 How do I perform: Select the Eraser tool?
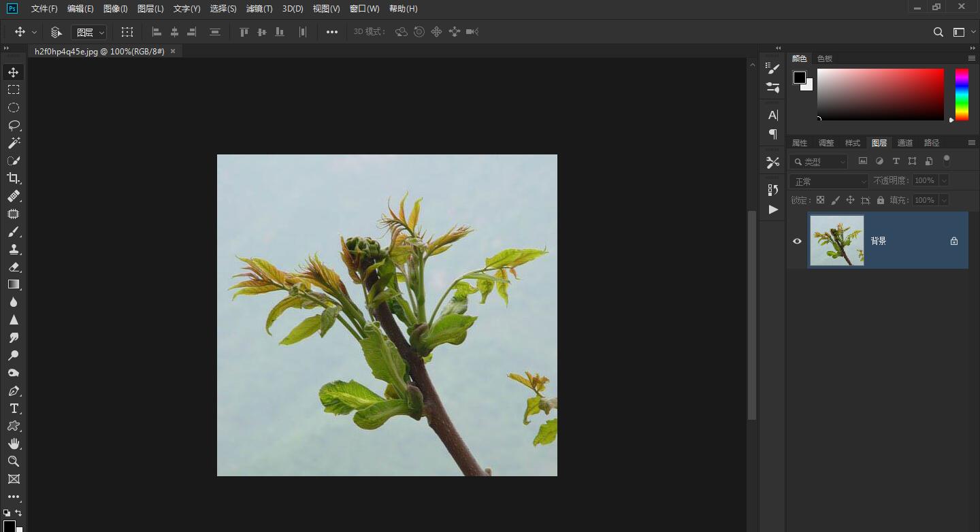(14, 267)
